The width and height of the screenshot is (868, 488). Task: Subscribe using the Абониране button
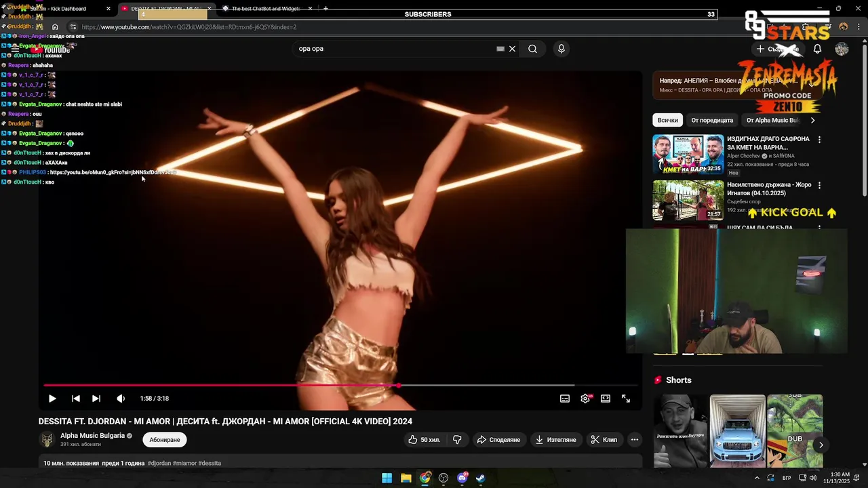165,440
